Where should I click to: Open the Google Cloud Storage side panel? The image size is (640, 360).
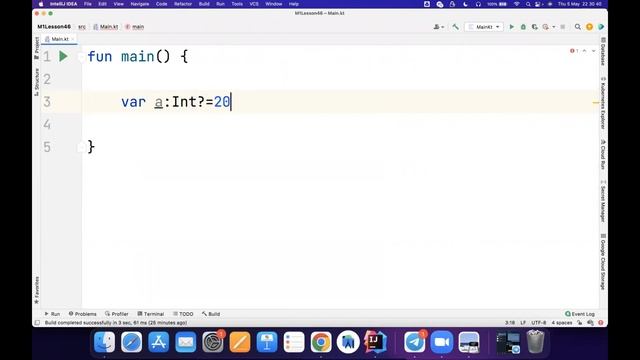[x=603, y=262]
